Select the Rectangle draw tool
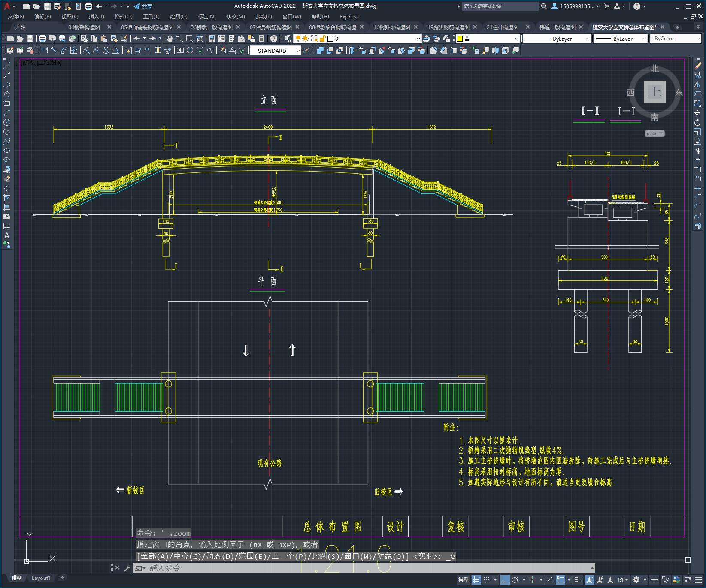This screenshot has height=588, width=706. click(x=7, y=103)
